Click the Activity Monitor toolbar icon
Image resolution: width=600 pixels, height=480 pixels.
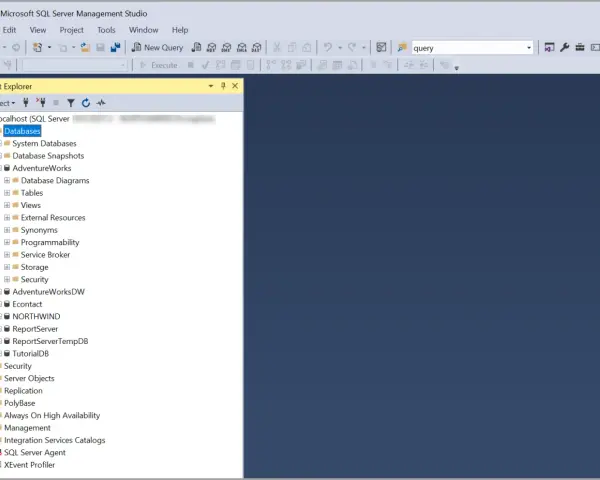(x=381, y=47)
